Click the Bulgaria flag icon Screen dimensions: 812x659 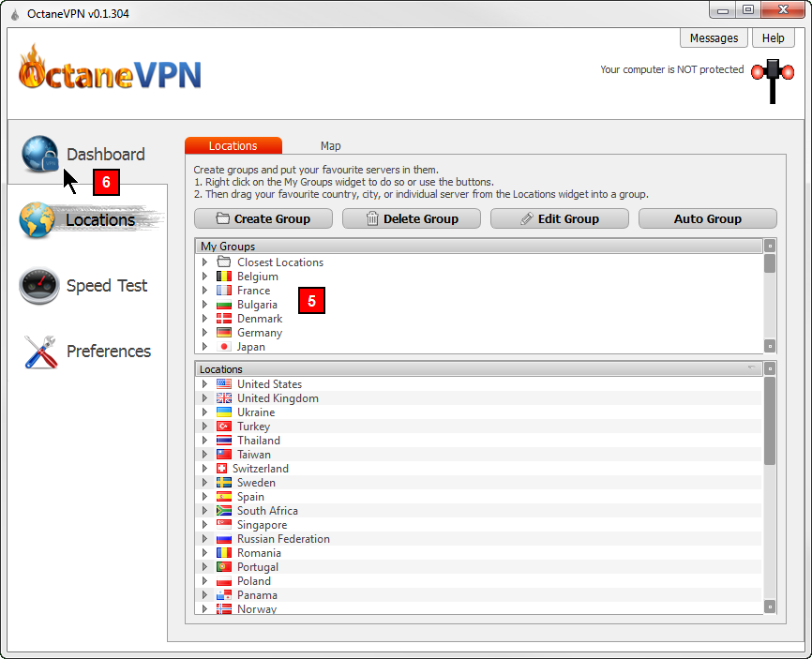pos(224,305)
